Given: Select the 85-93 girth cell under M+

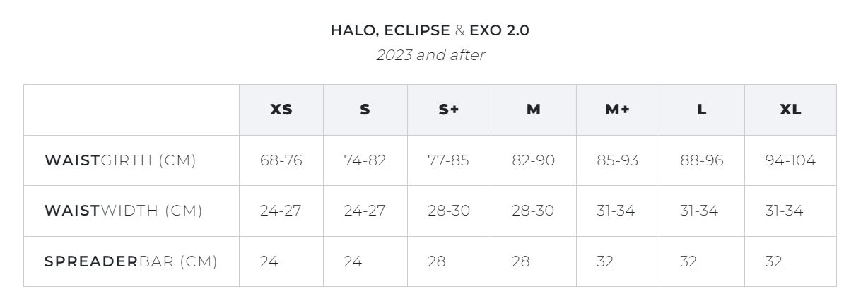Looking at the screenshot, I should click(x=617, y=160).
